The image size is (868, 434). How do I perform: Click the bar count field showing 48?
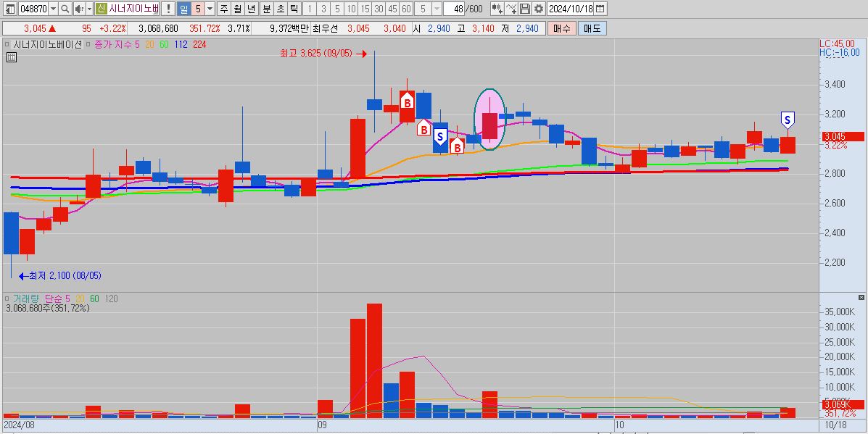[454, 9]
